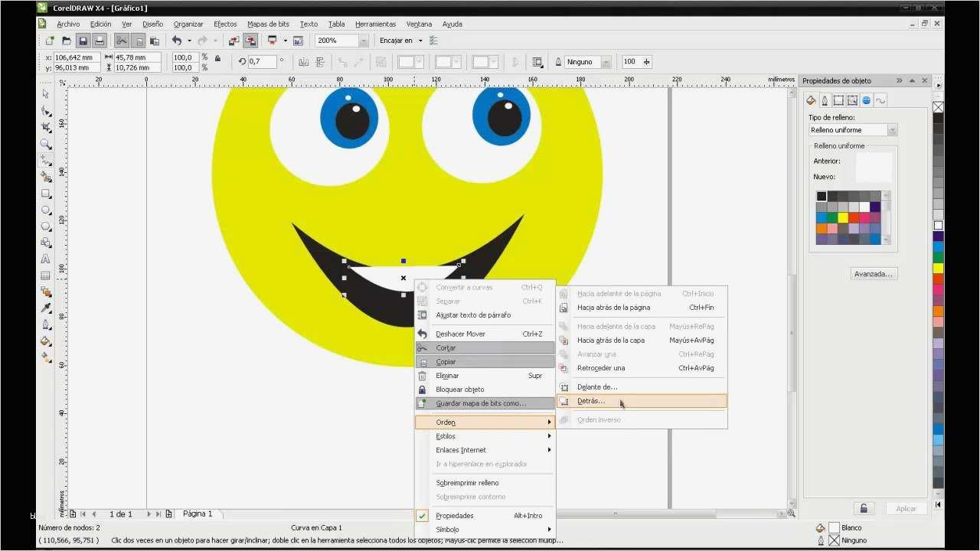Choose Bloquear objeto in context menu

(485, 390)
